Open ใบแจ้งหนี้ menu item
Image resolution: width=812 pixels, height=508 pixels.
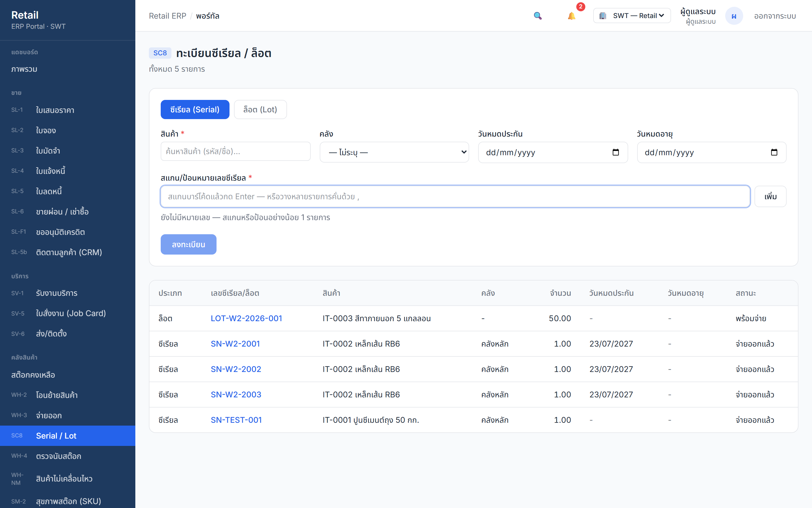67,171
